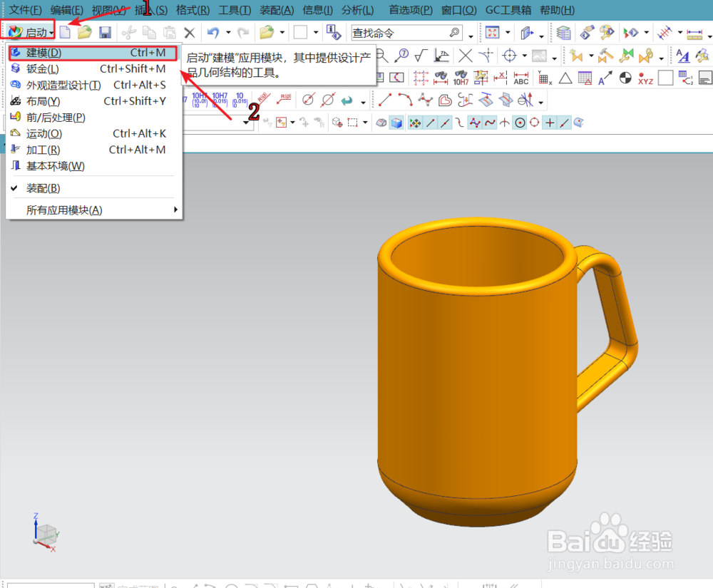Choose 加工(R) manufacturing module
713x588 pixels.
[x=94, y=150]
